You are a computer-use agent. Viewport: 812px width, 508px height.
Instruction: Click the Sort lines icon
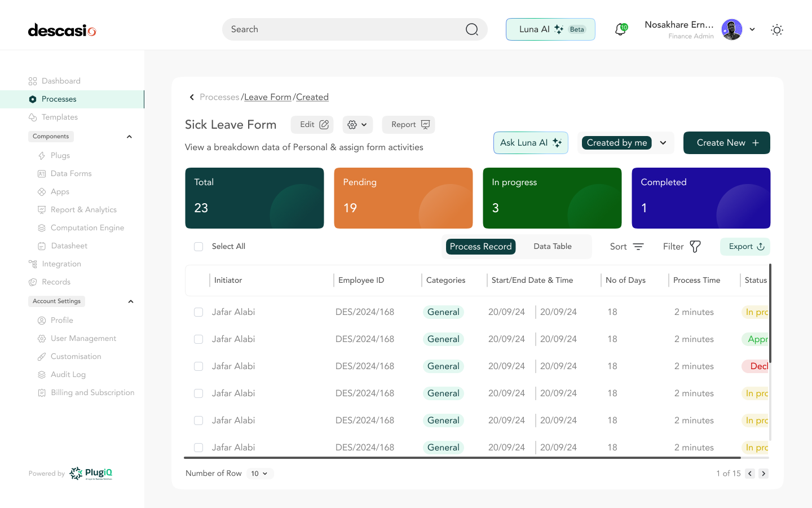[638, 247]
